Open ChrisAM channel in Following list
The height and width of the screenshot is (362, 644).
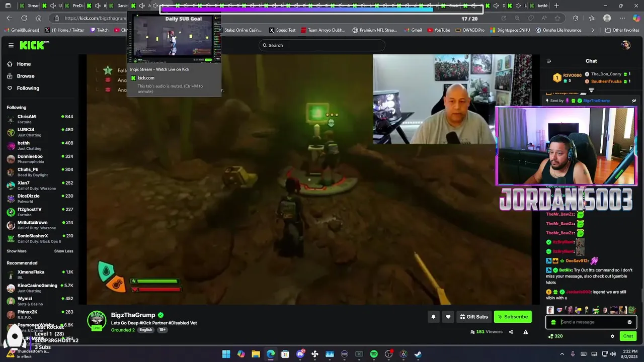[40, 119]
